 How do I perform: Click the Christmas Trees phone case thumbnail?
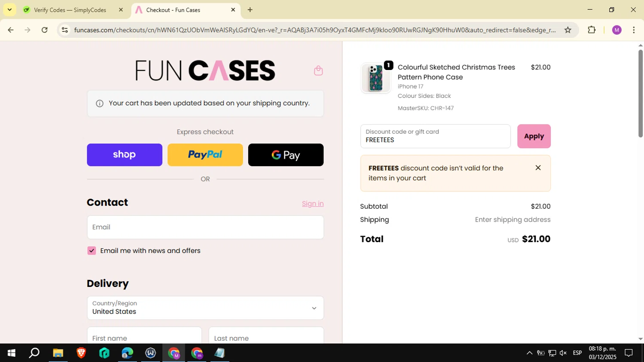point(376,78)
